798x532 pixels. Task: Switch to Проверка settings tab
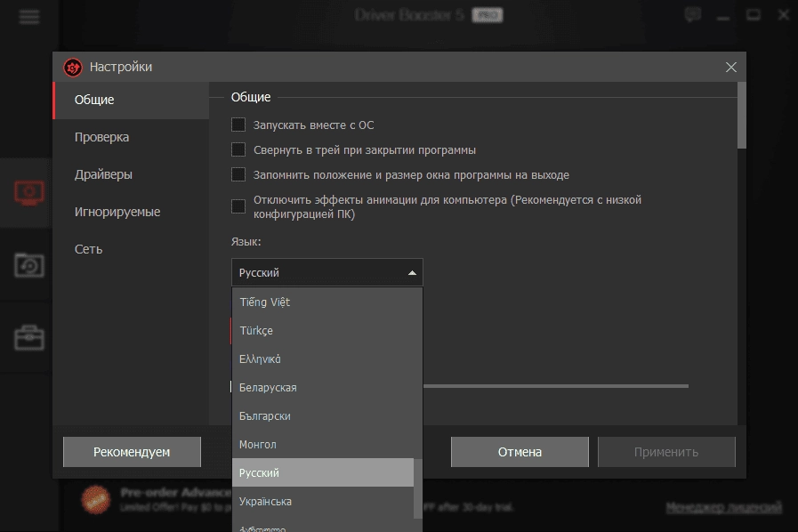coord(132,138)
